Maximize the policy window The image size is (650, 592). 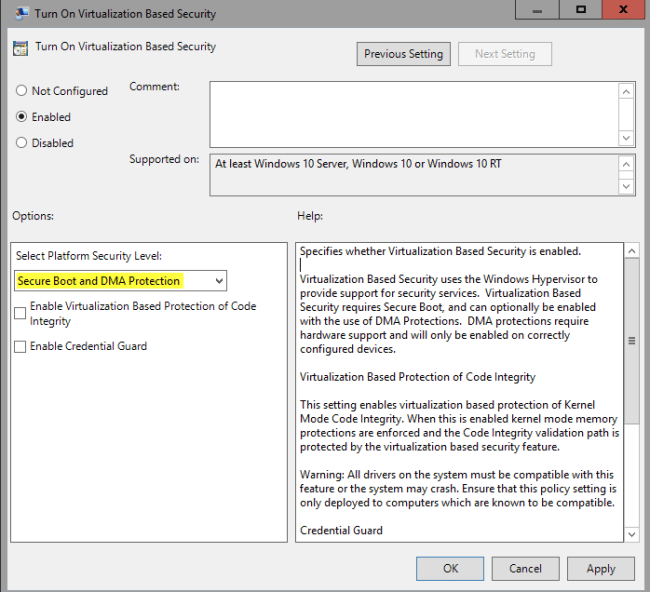click(x=581, y=10)
